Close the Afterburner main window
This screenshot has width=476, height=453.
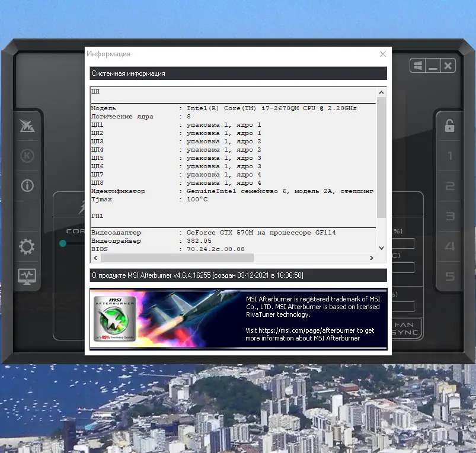click(x=448, y=66)
